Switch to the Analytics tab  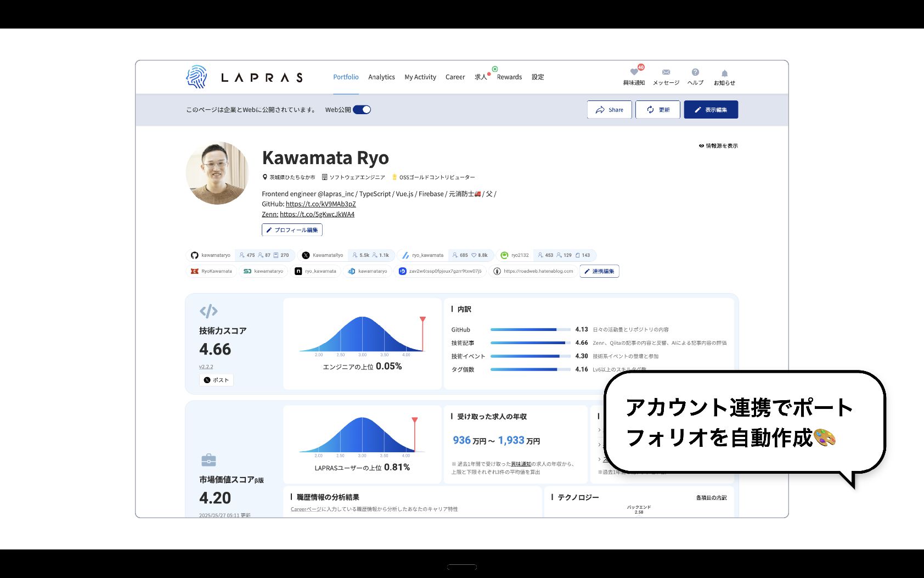[x=381, y=77]
